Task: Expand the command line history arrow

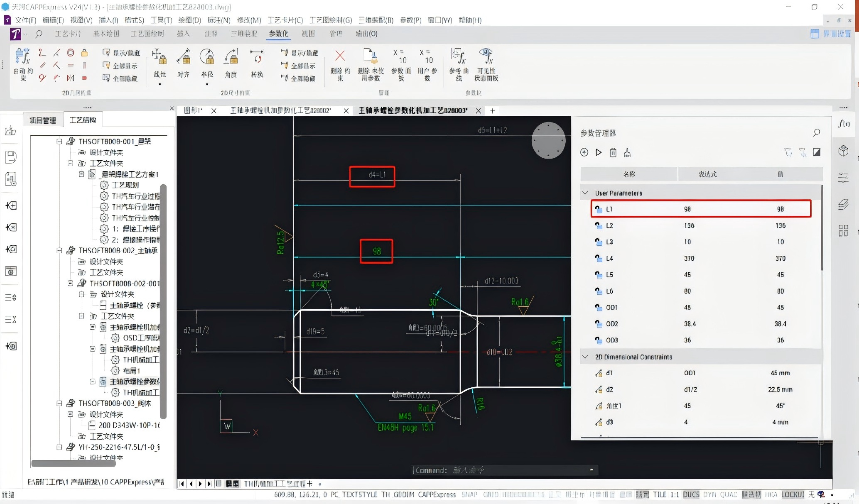Action: tap(591, 470)
